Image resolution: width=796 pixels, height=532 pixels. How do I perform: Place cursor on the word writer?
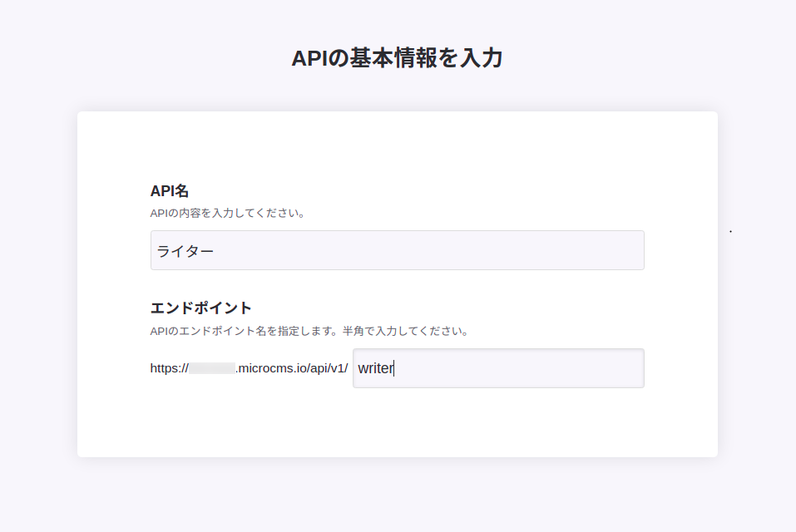coord(375,368)
